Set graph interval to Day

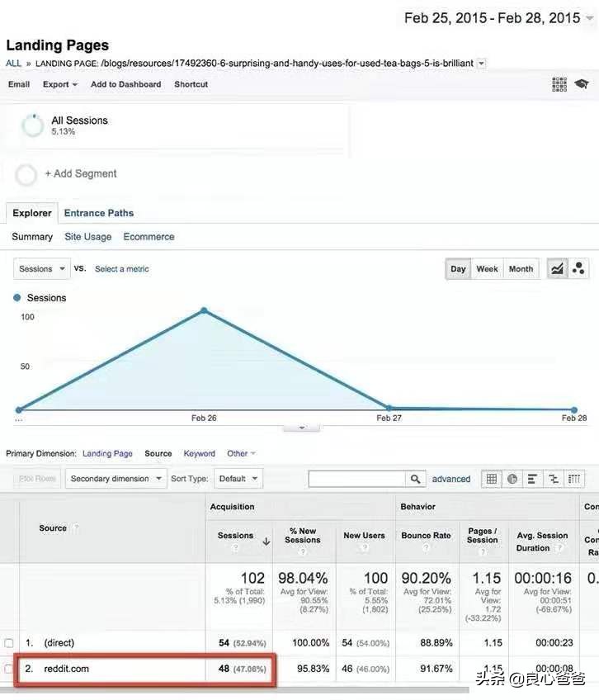[x=458, y=269]
